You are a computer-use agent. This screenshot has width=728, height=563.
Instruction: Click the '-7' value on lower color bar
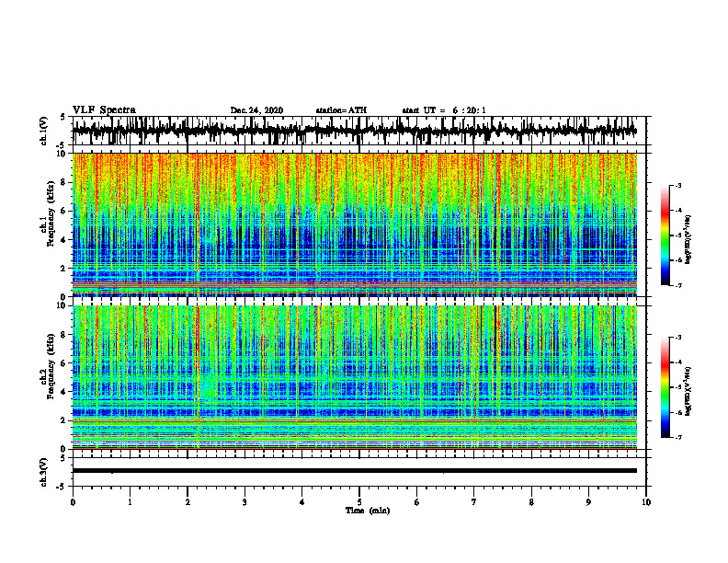tap(678, 438)
